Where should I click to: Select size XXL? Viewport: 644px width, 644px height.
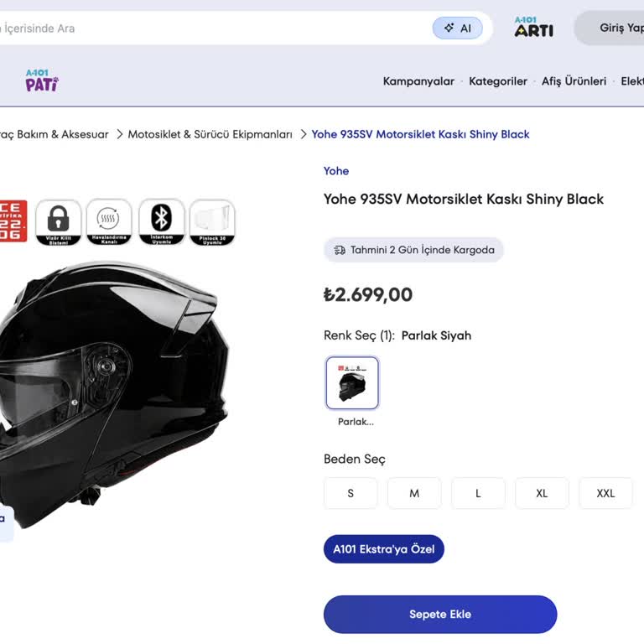(x=605, y=493)
